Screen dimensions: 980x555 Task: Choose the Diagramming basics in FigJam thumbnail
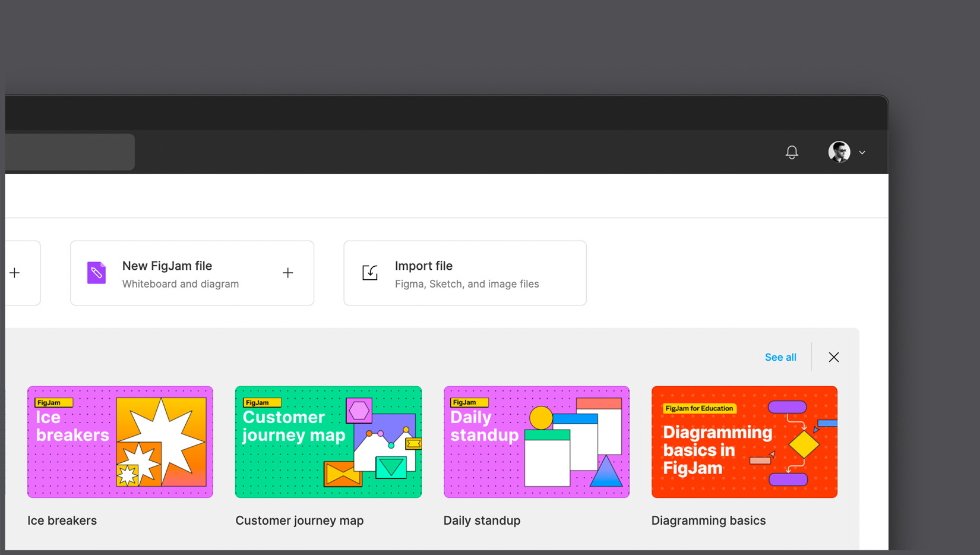(744, 442)
